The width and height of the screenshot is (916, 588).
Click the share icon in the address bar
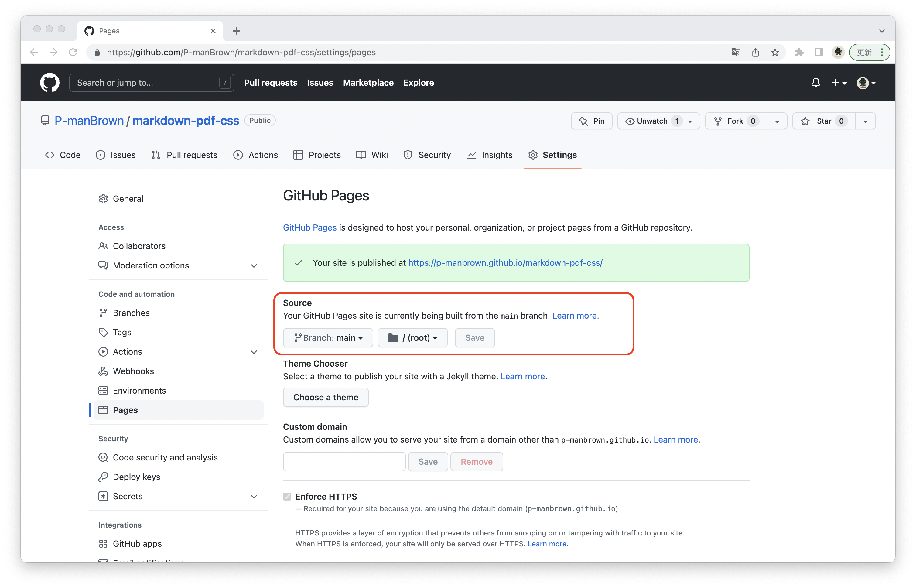click(755, 52)
